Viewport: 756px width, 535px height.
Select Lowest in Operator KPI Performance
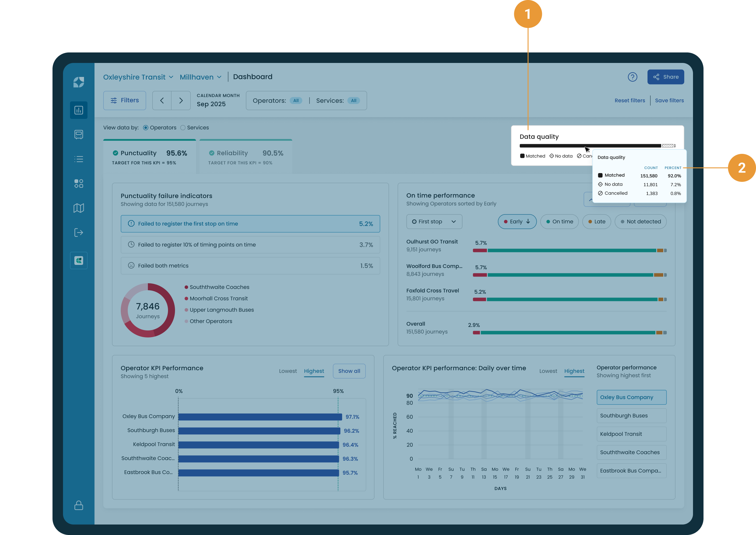click(x=288, y=371)
